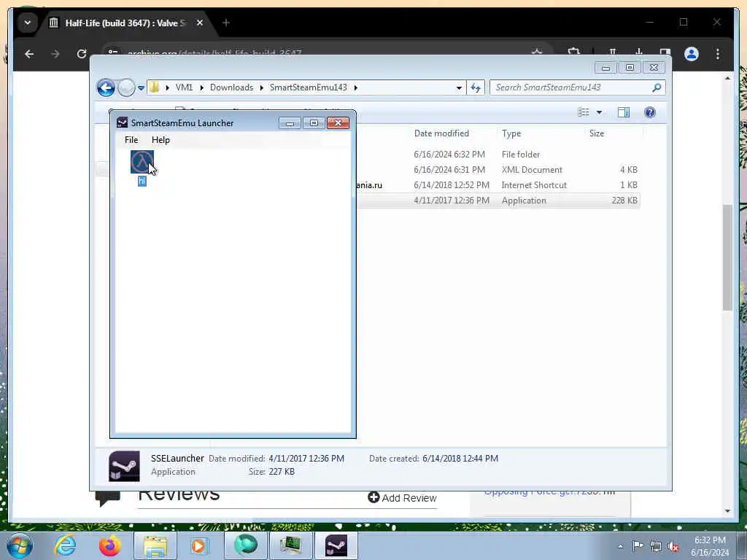Select the XML Document row
The height and width of the screenshot is (560, 747).
pyautogui.click(x=498, y=169)
